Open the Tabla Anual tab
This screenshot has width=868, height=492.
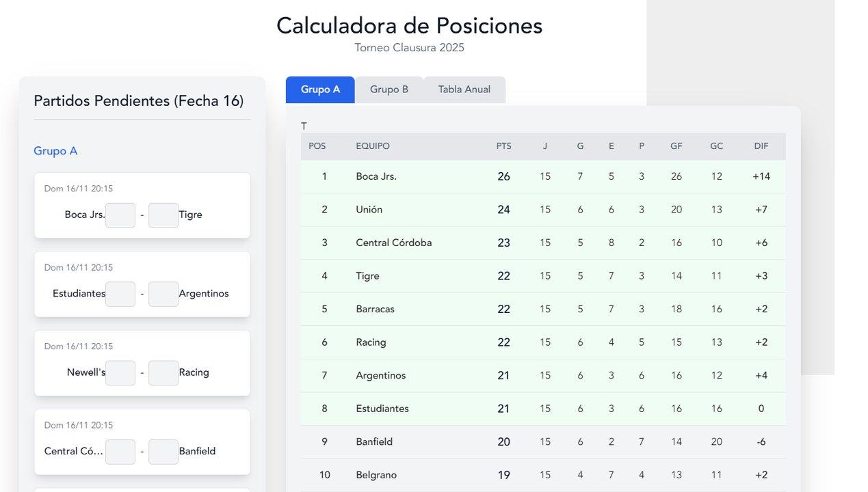pyautogui.click(x=464, y=89)
